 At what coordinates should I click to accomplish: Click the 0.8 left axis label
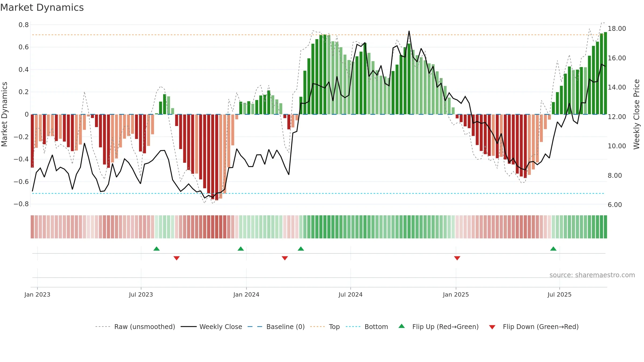pos(24,25)
